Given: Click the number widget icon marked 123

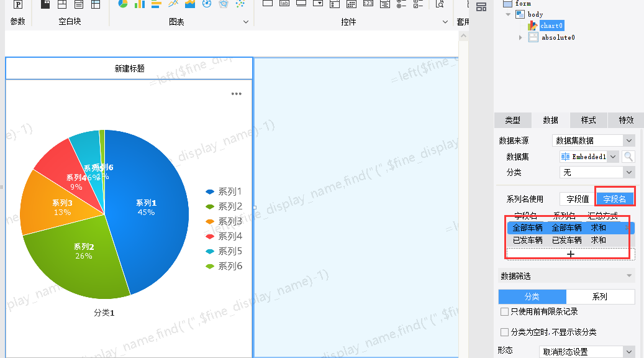Looking at the screenshot, I should point(368,4).
